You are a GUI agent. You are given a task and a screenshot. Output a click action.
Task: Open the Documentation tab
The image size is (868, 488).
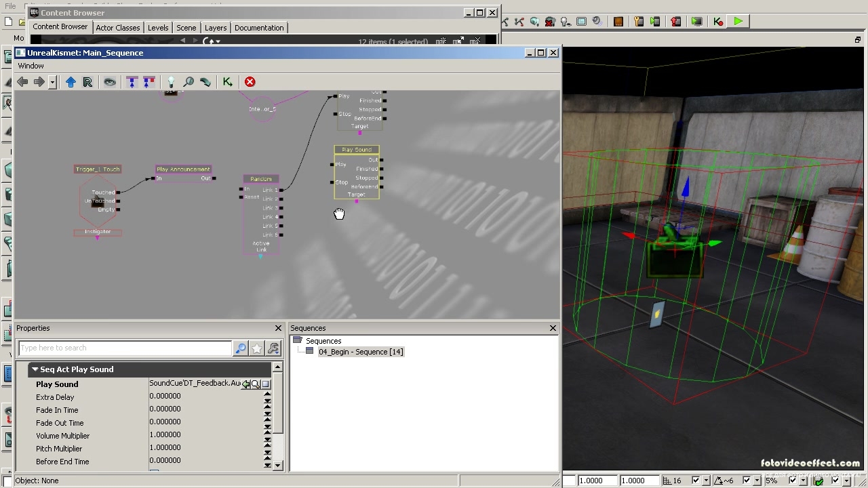(x=259, y=28)
